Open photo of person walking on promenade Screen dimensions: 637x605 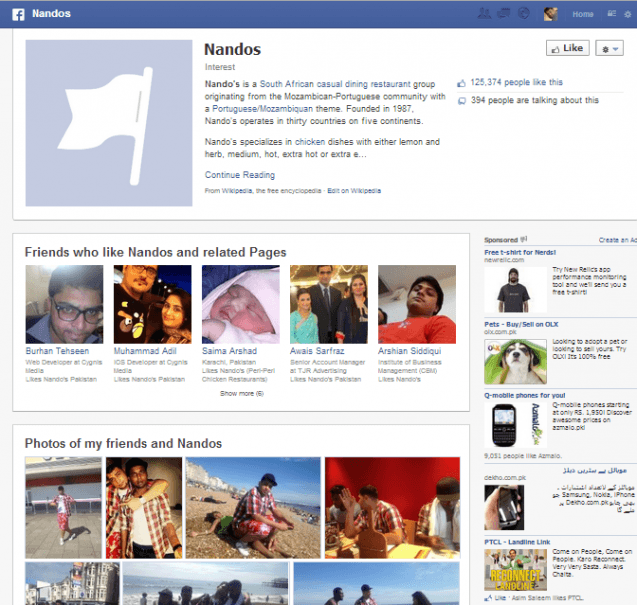[63, 507]
